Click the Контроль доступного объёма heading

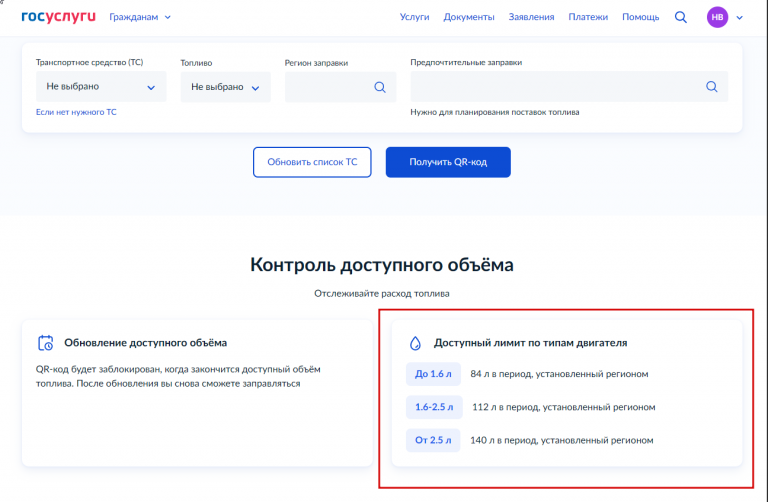(x=382, y=265)
